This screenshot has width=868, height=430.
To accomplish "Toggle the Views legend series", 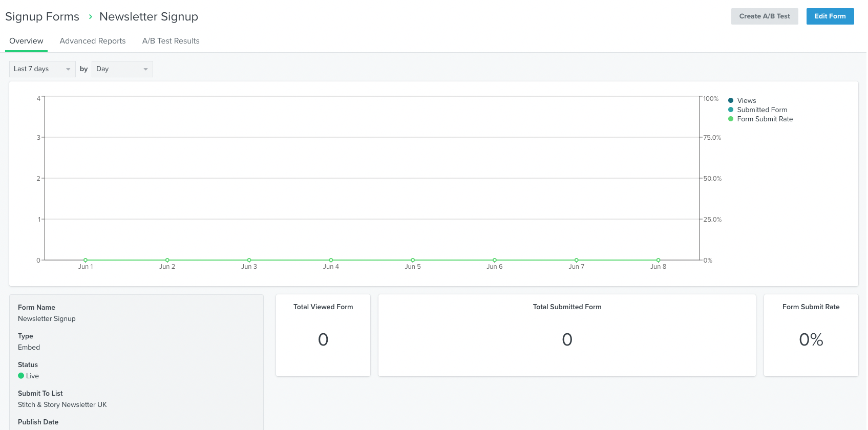I will [742, 100].
